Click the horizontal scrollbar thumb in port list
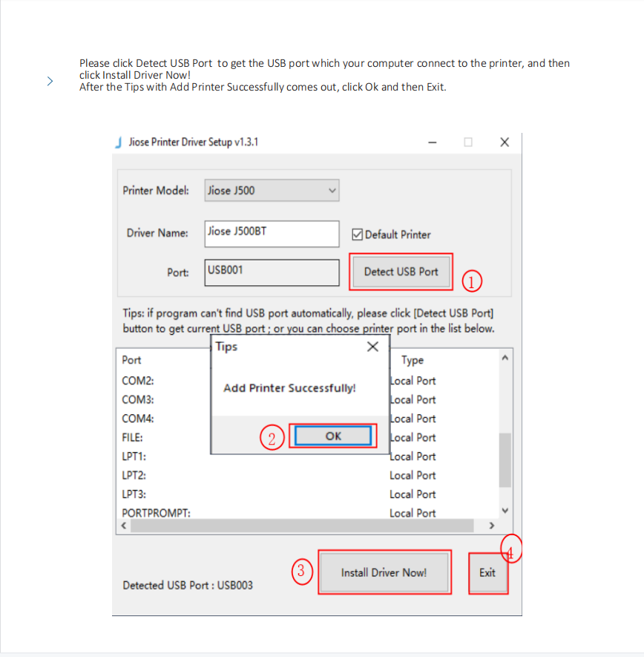This screenshot has width=644, height=657. point(302,526)
